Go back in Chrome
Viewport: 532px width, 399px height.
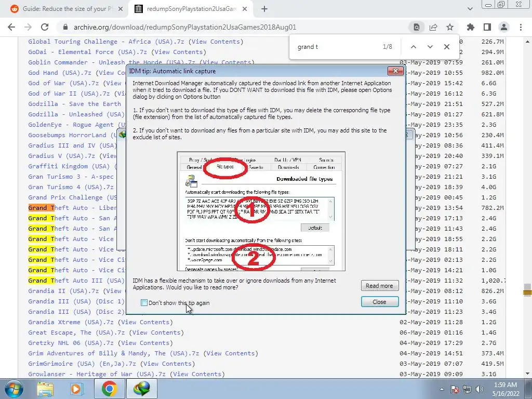pos(11,27)
